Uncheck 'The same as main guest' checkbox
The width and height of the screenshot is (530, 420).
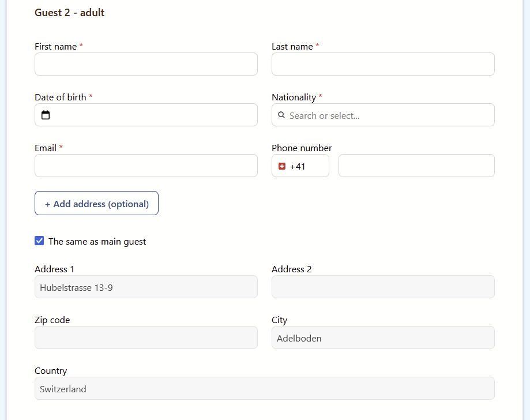tap(39, 241)
